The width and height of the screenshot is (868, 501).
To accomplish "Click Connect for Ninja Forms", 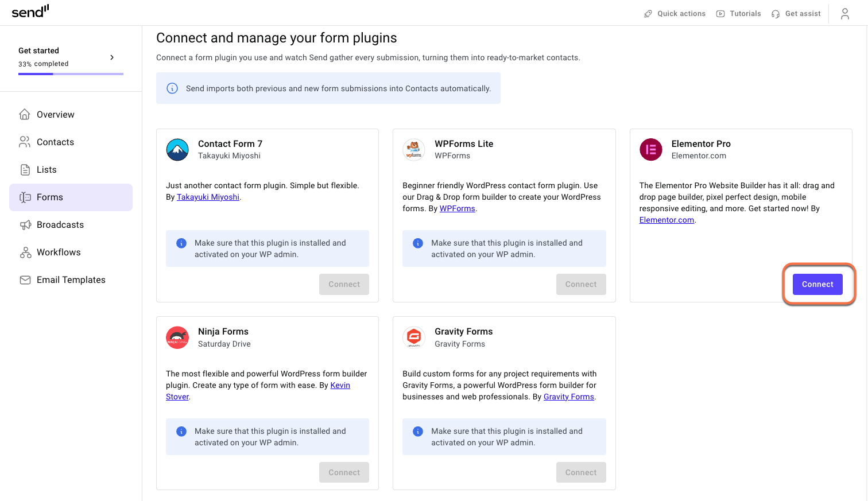I will 344,472.
